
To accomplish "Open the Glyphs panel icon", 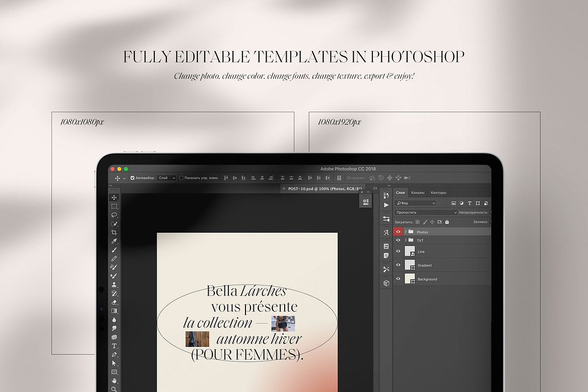I will tap(386, 232).
